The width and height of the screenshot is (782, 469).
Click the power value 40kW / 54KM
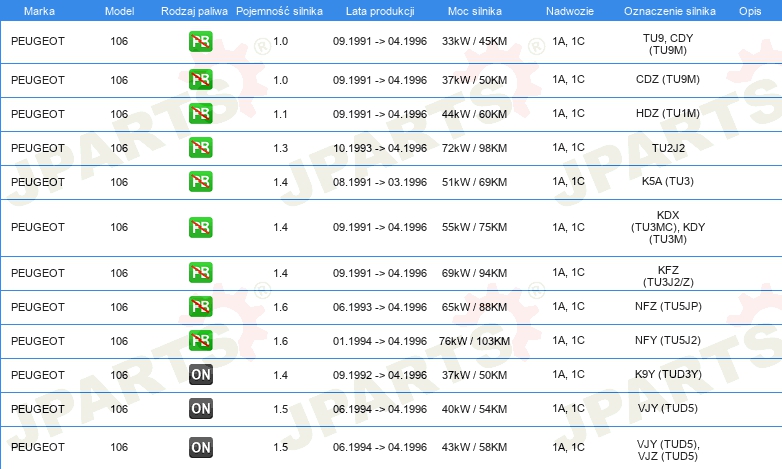[474, 409]
